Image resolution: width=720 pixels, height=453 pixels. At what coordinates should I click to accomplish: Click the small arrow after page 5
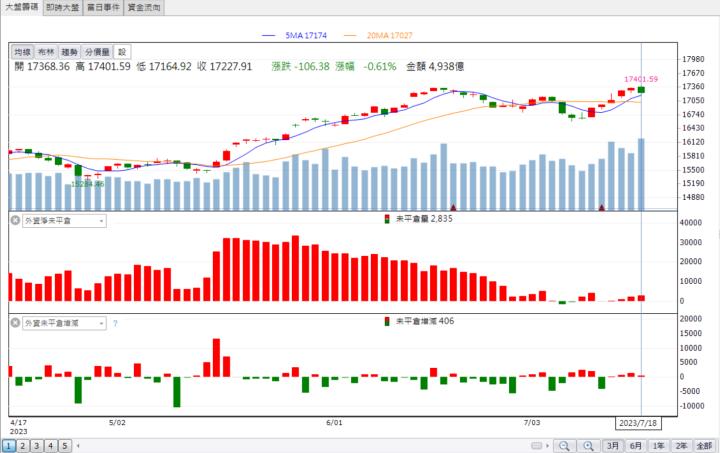[x=78, y=445]
